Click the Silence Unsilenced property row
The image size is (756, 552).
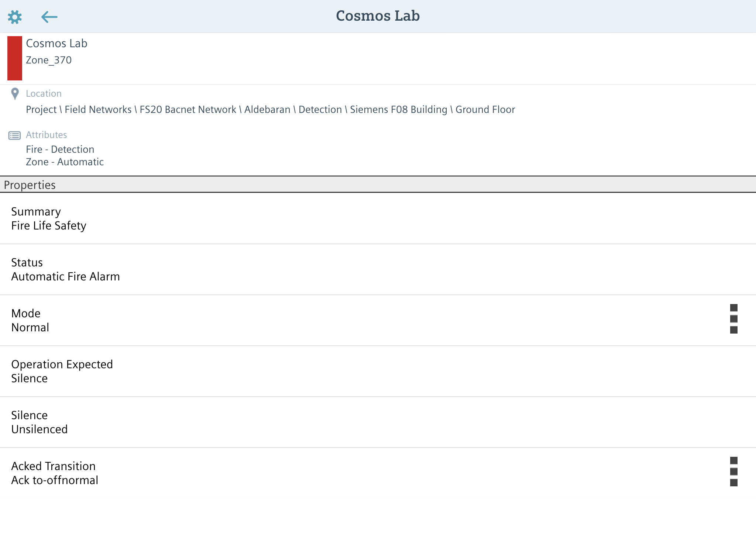(x=39, y=422)
